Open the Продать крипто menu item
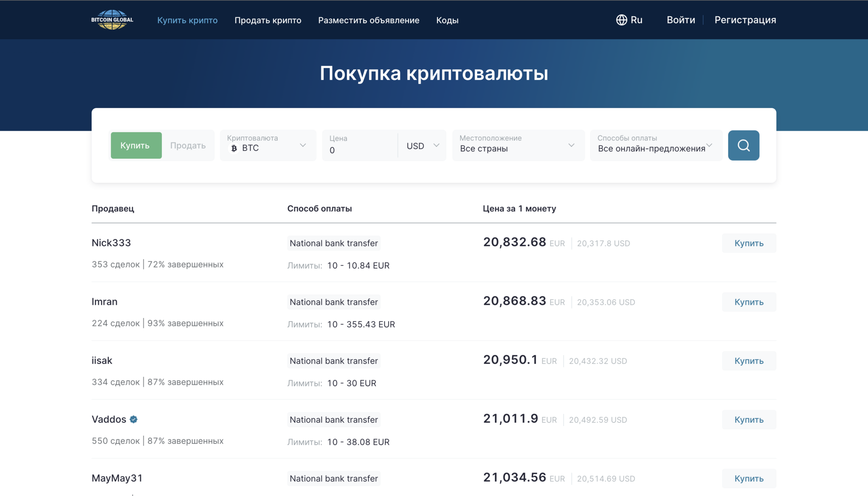This screenshot has height=496, width=868. pyautogui.click(x=268, y=19)
